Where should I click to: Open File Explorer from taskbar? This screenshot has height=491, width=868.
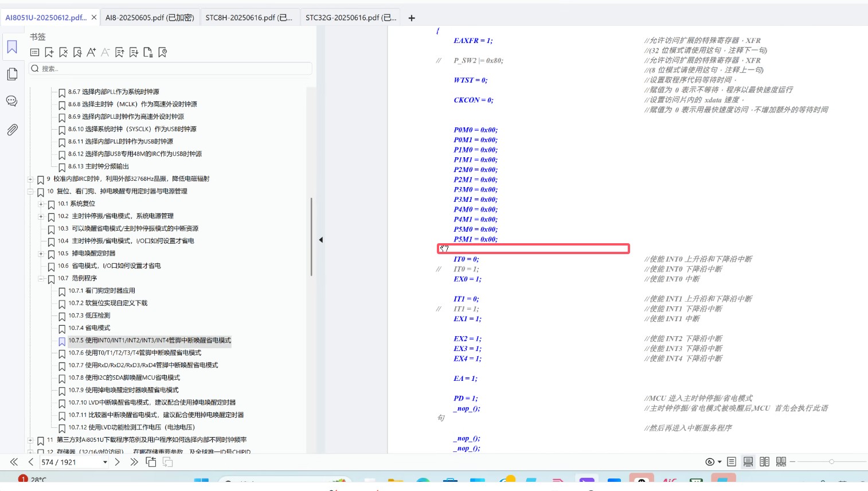[x=395, y=482]
